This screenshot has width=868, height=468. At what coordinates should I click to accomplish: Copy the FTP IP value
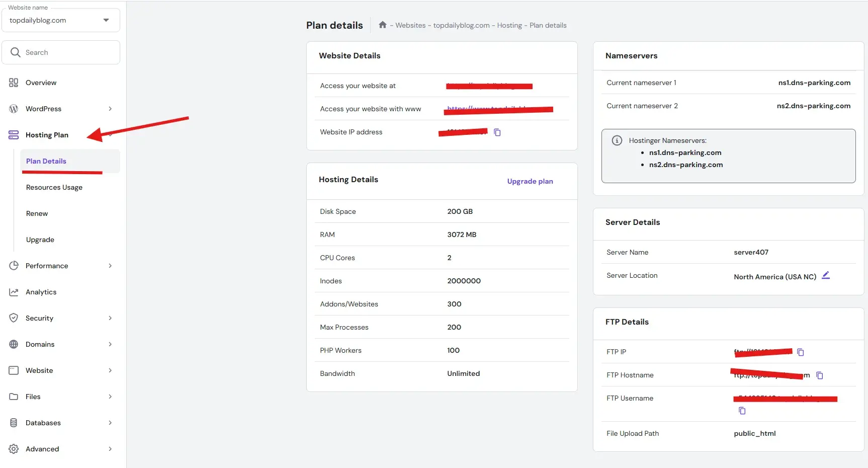(x=800, y=352)
